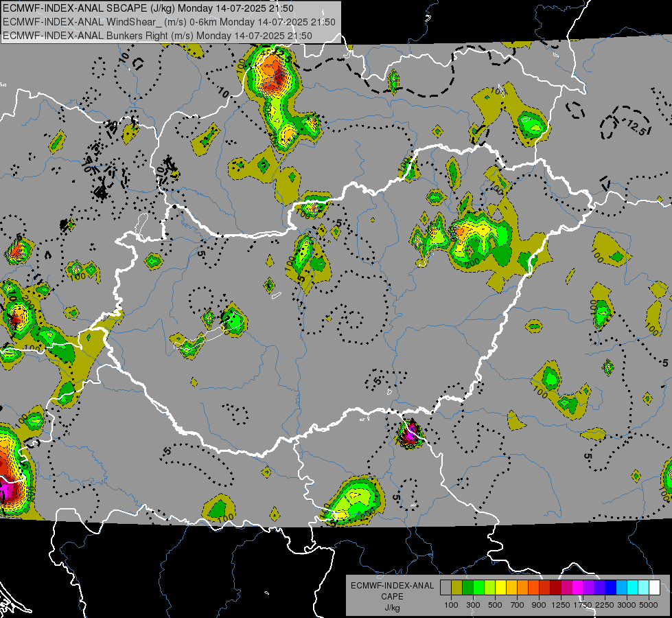Select the white swatch in CAPE legend
The width and height of the screenshot is (672, 618).
tap(654, 588)
